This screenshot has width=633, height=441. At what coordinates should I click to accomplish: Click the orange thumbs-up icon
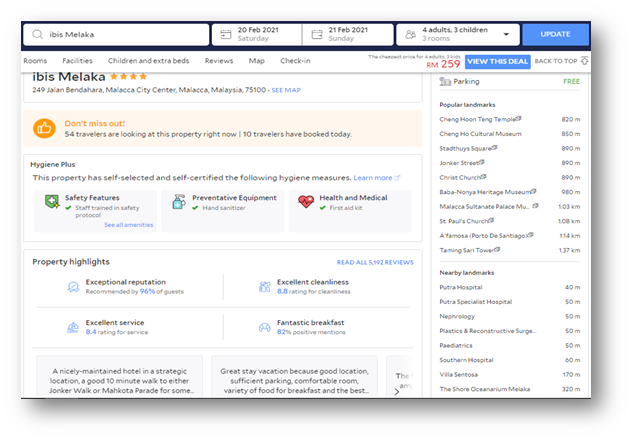[x=44, y=128]
